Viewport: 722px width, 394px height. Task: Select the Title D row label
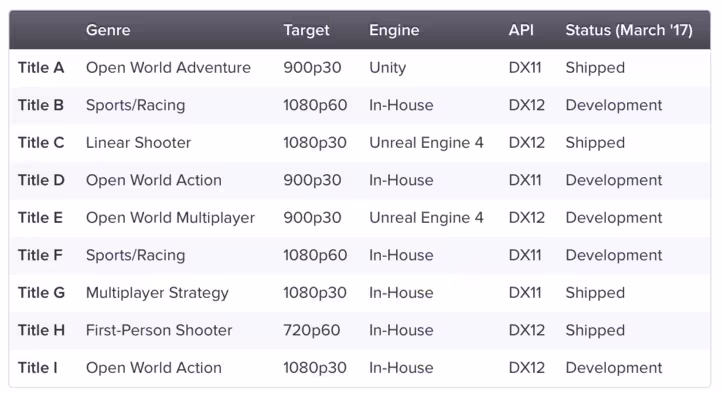(41, 180)
